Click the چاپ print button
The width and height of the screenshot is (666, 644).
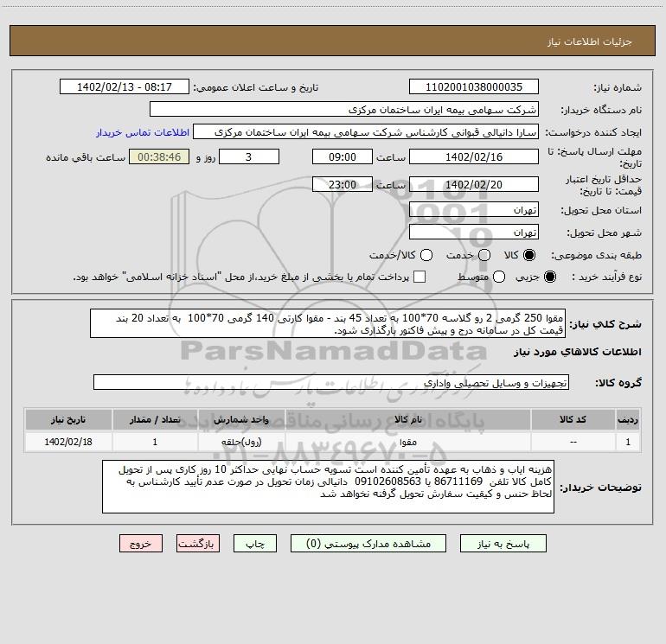tap(255, 544)
